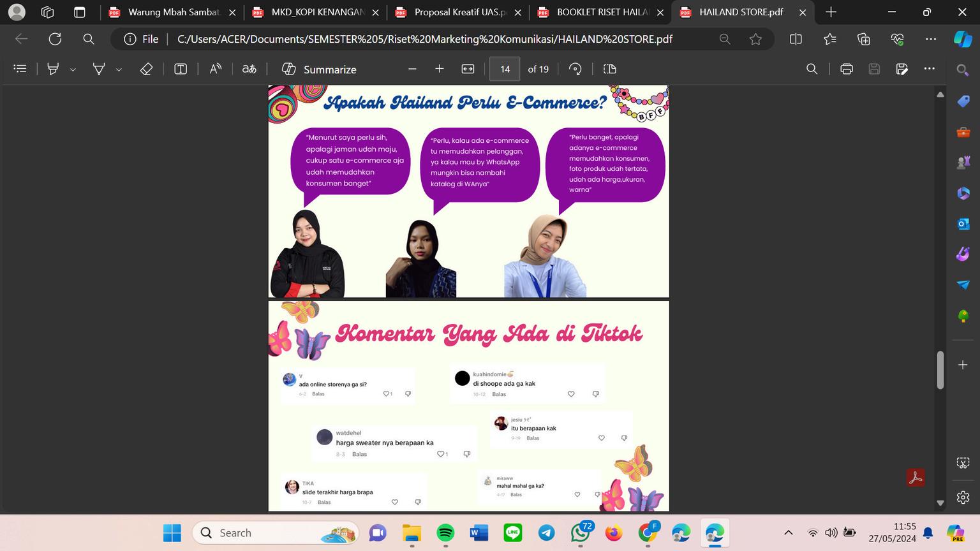Click the Summarize button

tap(320, 69)
